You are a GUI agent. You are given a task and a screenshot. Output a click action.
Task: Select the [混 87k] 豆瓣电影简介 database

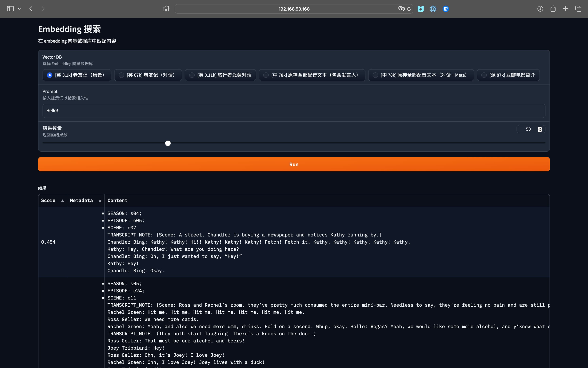[x=508, y=75]
